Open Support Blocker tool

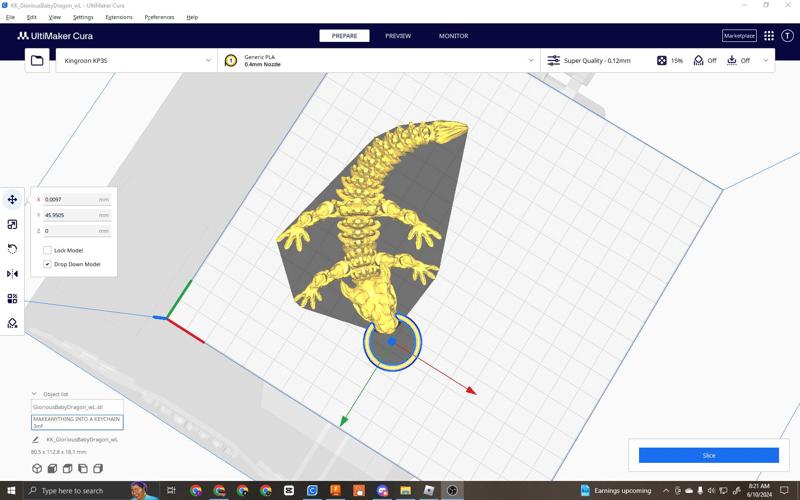[12, 323]
